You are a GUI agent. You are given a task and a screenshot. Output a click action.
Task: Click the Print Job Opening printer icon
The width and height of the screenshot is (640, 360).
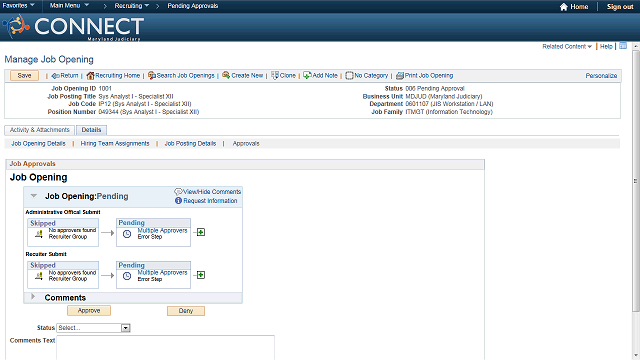[x=400, y=76]
